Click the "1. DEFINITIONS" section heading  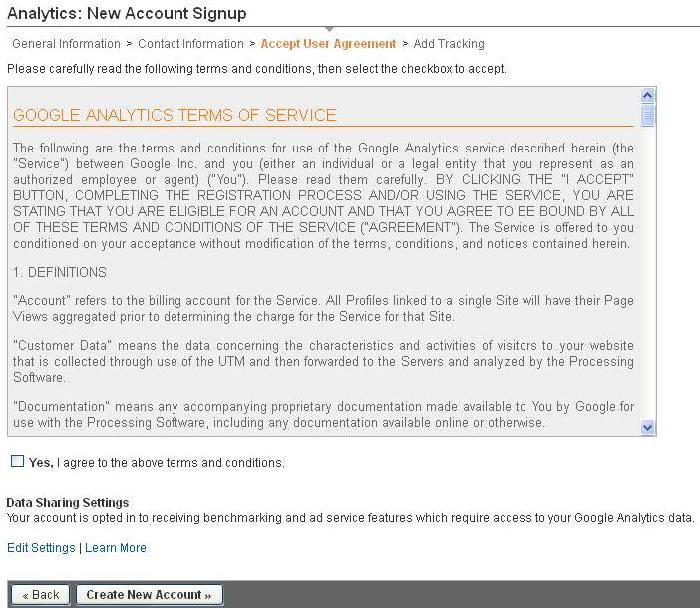(x=60, y=272)
